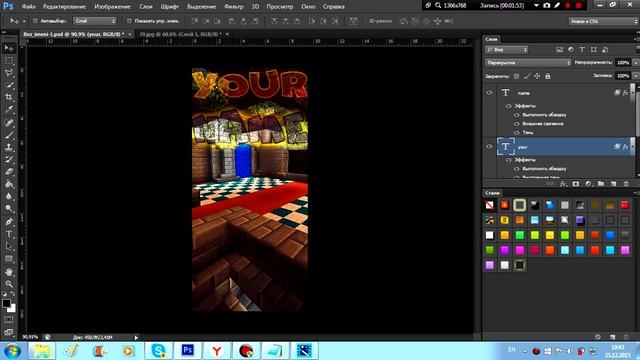Image resolution: width=640 pixels, height=360 pixels.
Task: Collapse effects of your layer arrow
Action: pos(633,147)
